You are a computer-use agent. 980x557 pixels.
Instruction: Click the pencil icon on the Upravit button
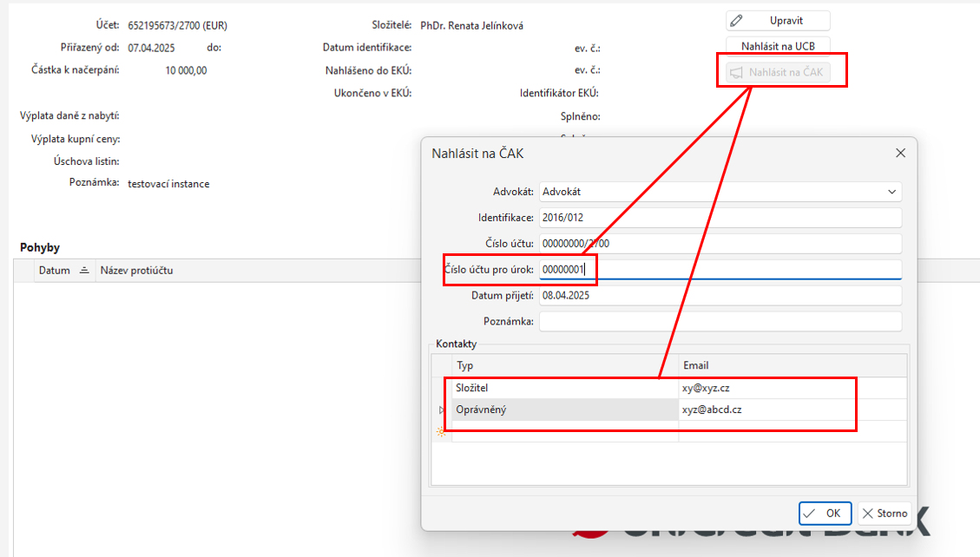click(x=737, y=20)
